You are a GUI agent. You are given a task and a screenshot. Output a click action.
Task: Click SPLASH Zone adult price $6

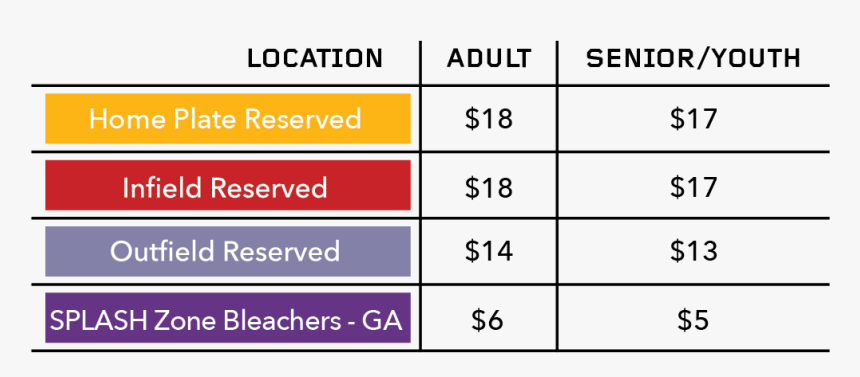pos(487,320)
